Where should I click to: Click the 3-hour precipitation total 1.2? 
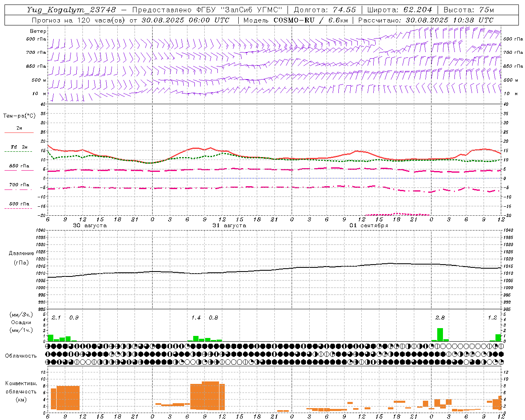[x=492, y=318]
